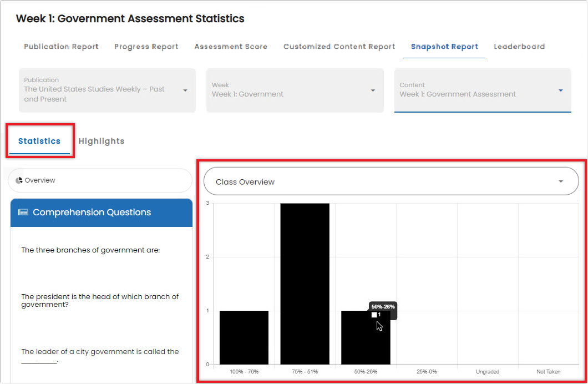The width and height of the screenshot is (588, 384).
Task: Select the Statistics tab
Action: [x=39, y=140]
